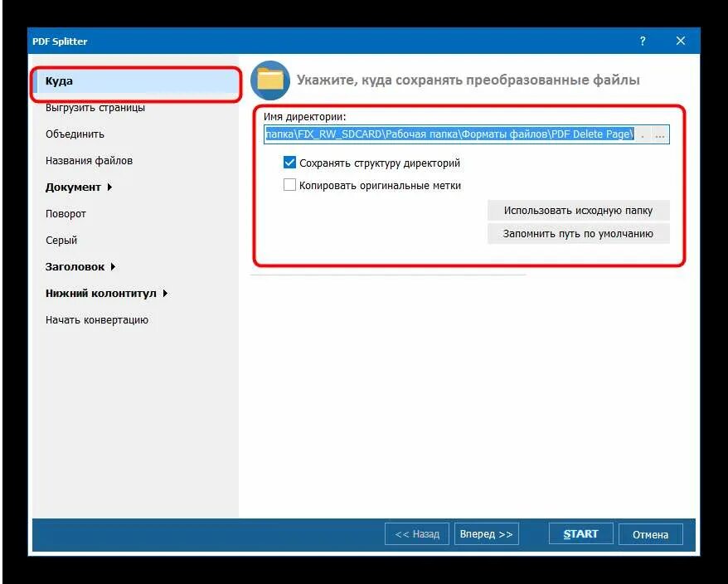
Task: Select Объединить in the sidebar
Action: point(75,134)
